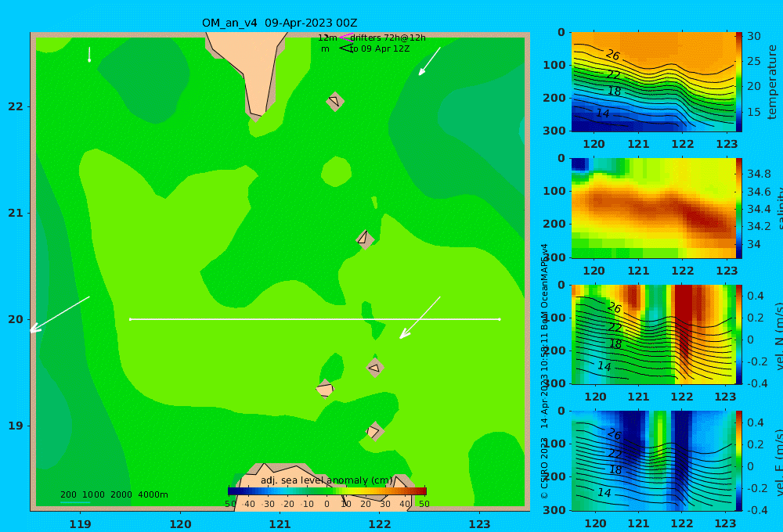Click the vel. N color bar
Screen dimensions: 783x532
pos(739,334)
